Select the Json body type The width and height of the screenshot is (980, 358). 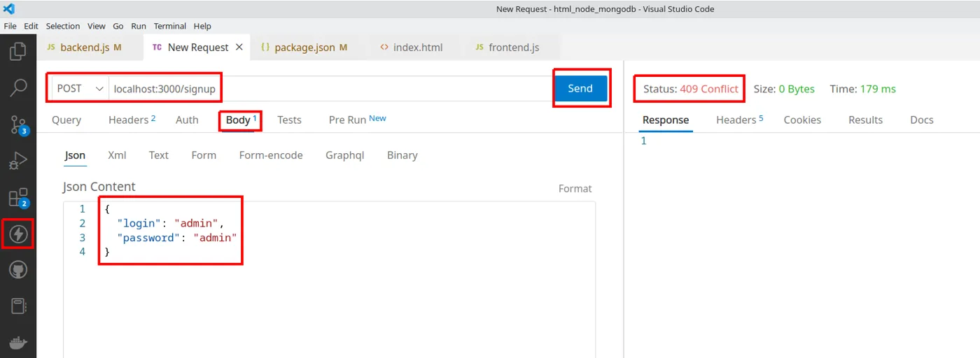point(75,155)
